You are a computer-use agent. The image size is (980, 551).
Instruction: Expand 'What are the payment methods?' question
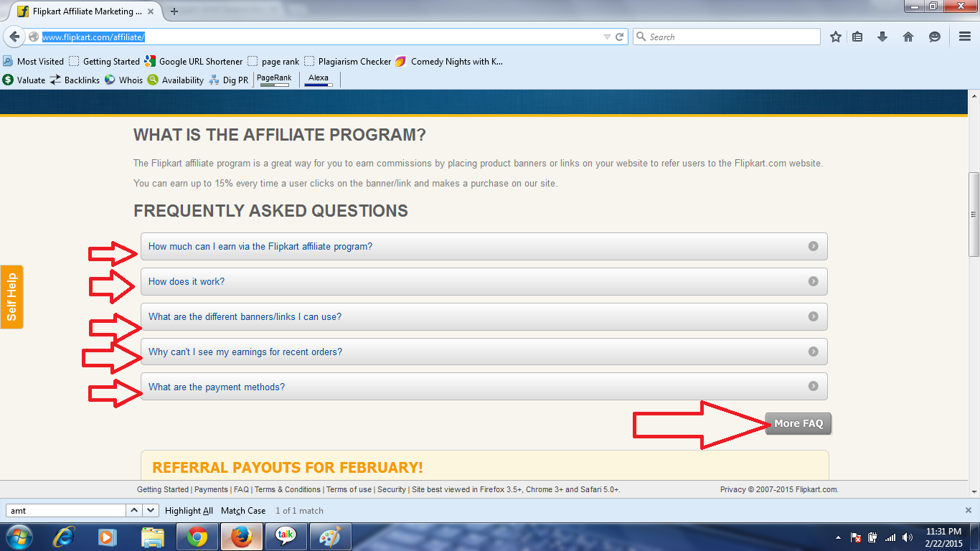click(484, 387)
